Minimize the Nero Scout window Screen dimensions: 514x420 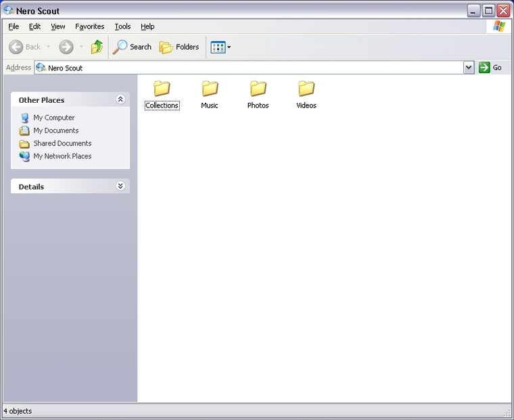(x=473, y=11)
